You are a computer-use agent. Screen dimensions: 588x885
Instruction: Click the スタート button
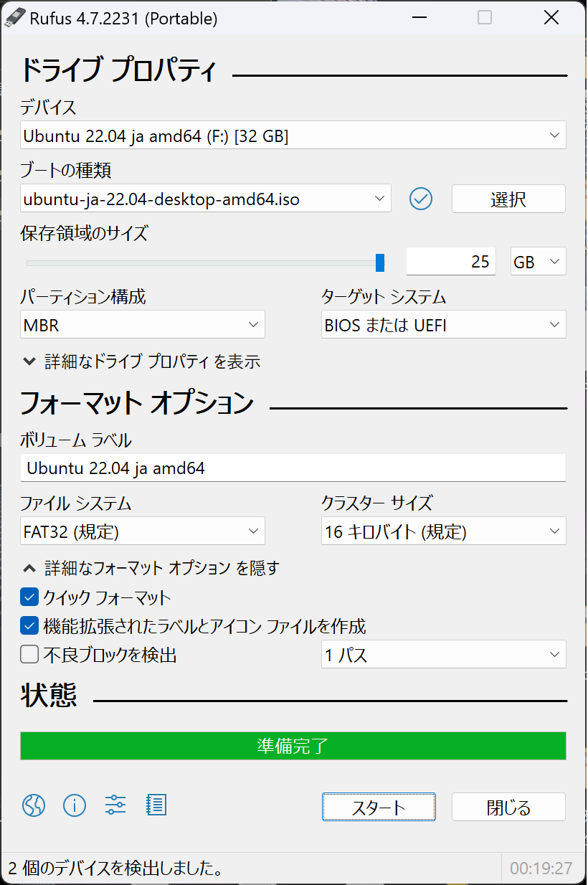pos(379,807)
